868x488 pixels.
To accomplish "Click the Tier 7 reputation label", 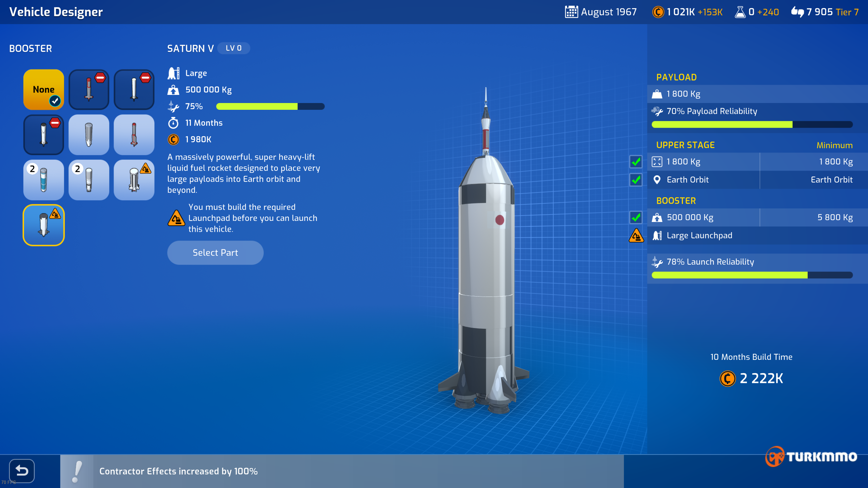I will (847, 12).
